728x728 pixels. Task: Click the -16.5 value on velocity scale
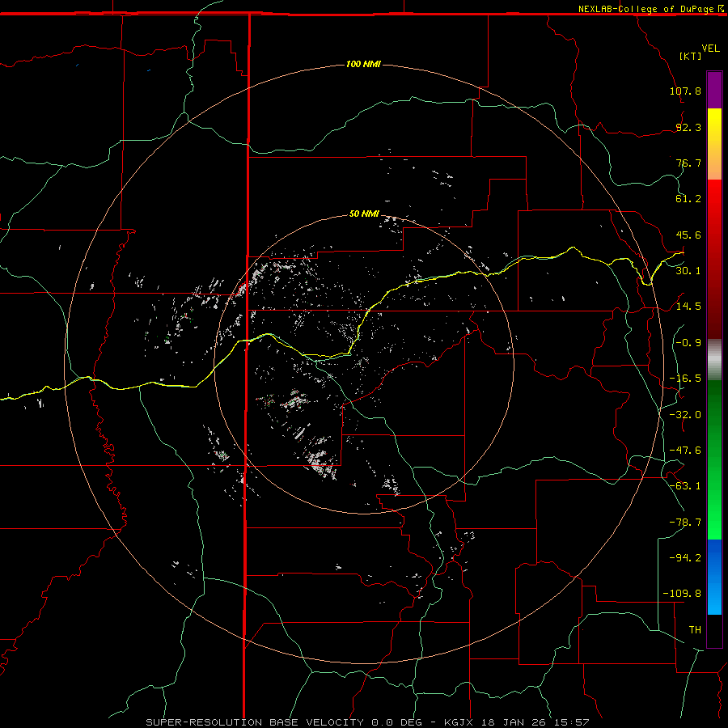(685, 379)
